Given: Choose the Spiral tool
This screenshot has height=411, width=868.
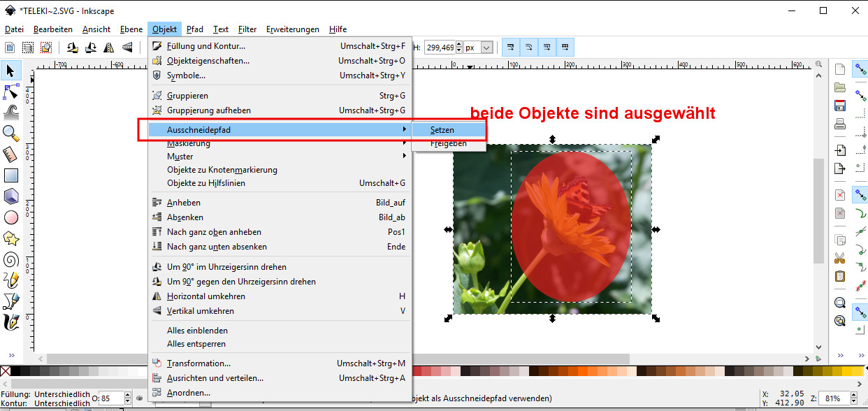Looking at the screenshot, I should (x=11, y=260).
